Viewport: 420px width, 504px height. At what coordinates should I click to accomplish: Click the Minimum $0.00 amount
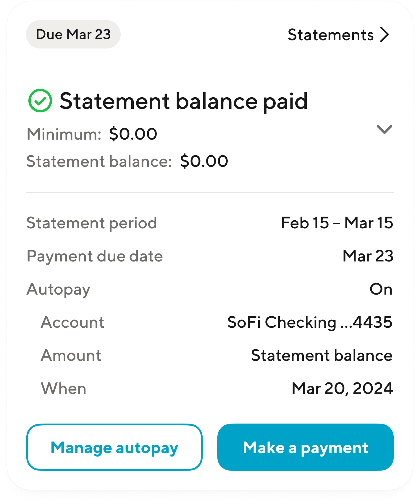(133, 134)
